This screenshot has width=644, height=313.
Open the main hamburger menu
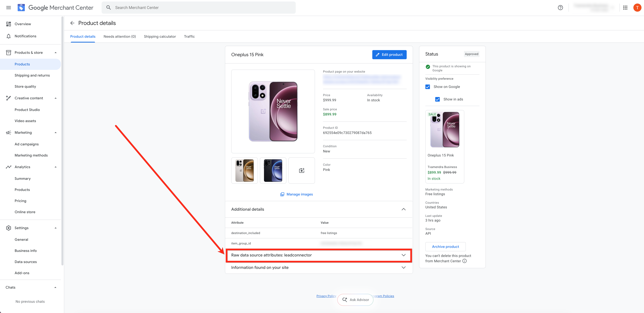[x=8, y=7]
